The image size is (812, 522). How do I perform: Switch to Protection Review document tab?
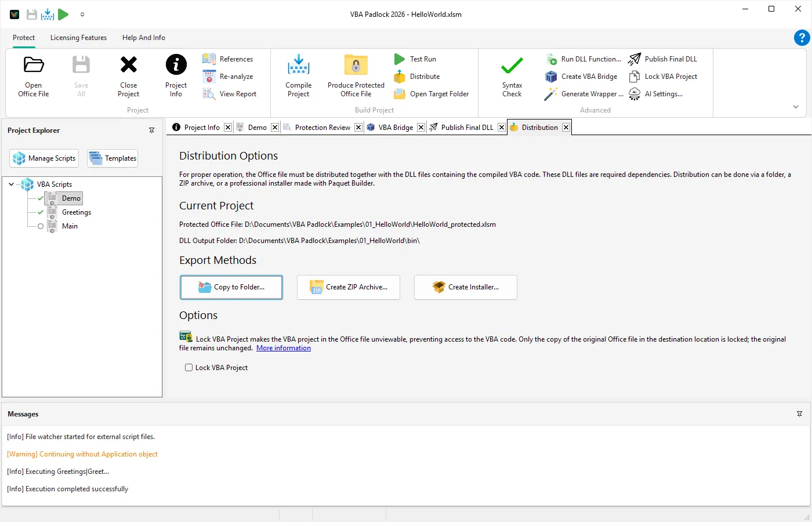[x=322, y=128]
